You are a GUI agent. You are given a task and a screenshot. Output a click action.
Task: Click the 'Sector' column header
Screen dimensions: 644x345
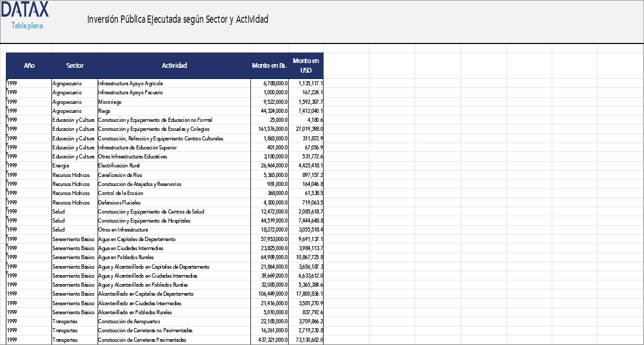coord(75,66)
